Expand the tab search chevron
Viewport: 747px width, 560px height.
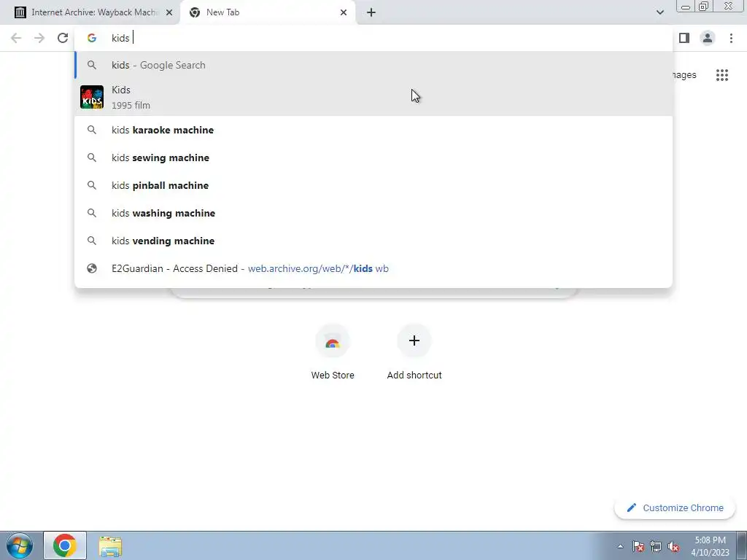(x=659, y=12)
